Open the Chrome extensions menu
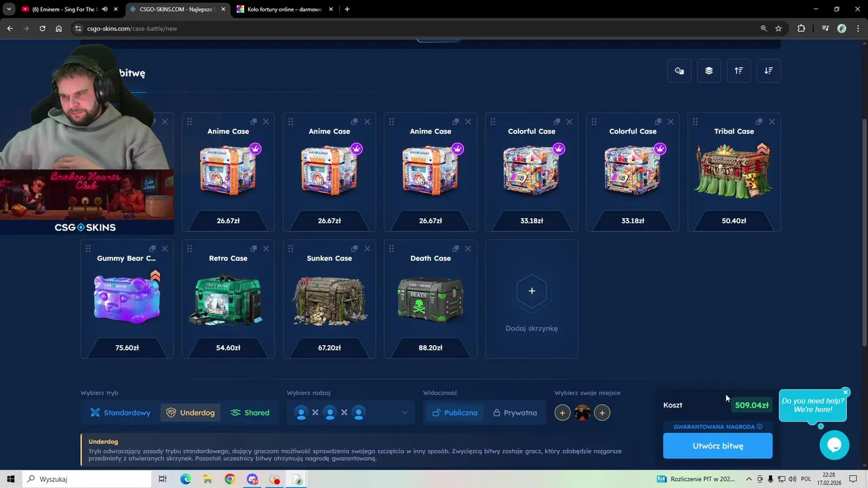Screen dimensions: 868x488 802,28
